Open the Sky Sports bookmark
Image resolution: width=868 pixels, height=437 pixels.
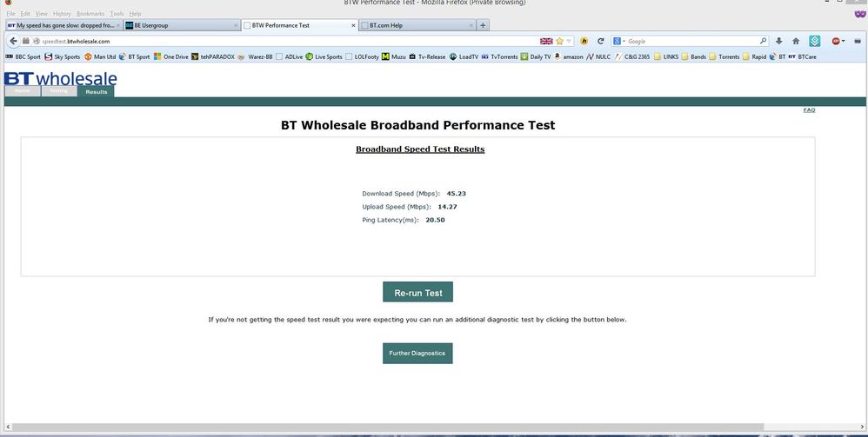click(62, 56)
